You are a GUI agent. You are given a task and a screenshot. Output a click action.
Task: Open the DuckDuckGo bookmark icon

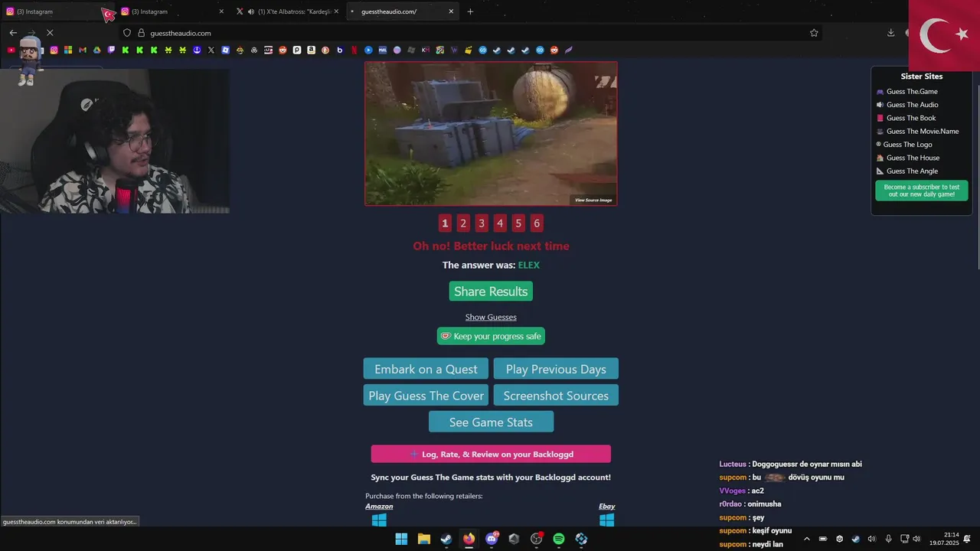click(x=325, y=50)
